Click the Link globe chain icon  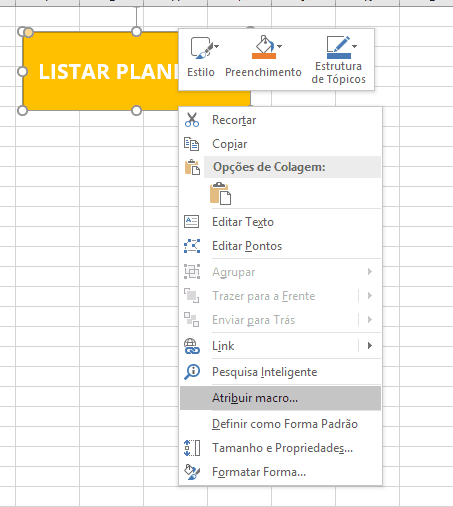pyautogui.click(x=192, y=346)
